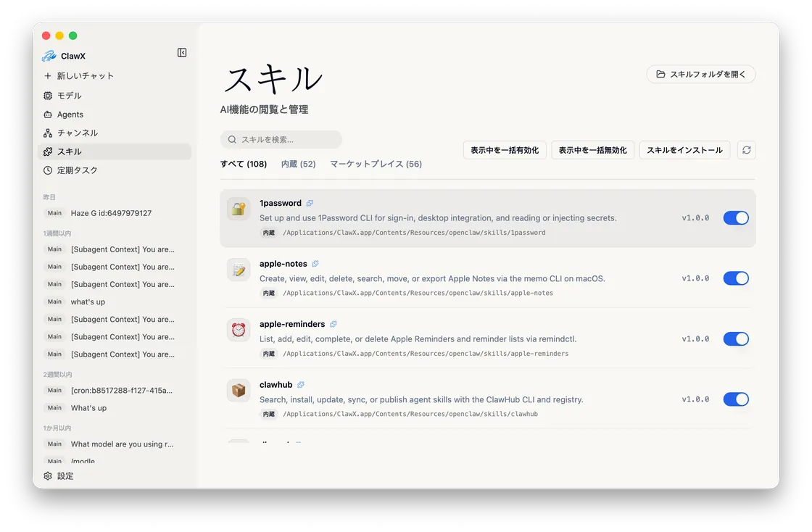Open the スキルフォルダを開く button
812x532 pixels.
(700, 74)
